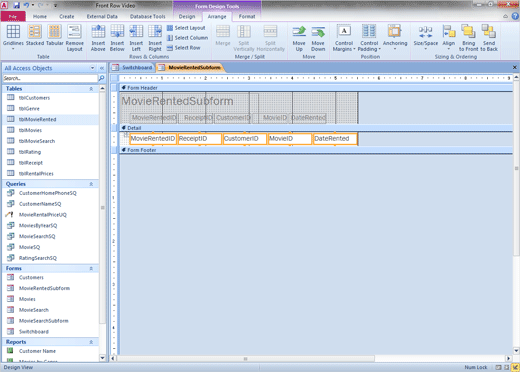
Task: Click Insert Above in Rows & Columns
Action: click(98, 38)
